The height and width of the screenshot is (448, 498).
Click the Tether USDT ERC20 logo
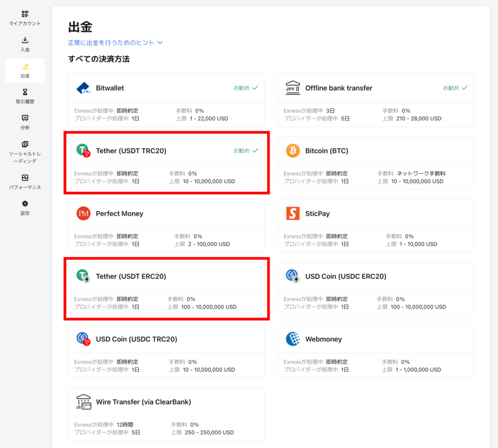[84, 276]
